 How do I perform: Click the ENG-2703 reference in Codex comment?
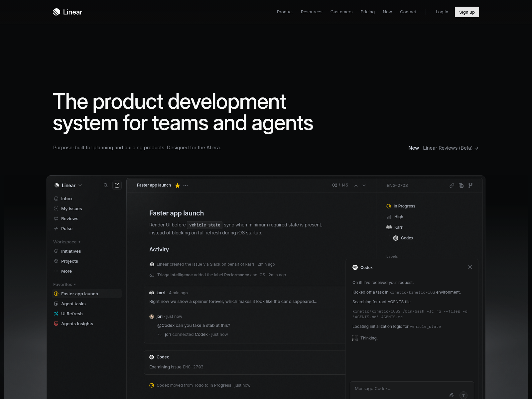click(193, 367)
